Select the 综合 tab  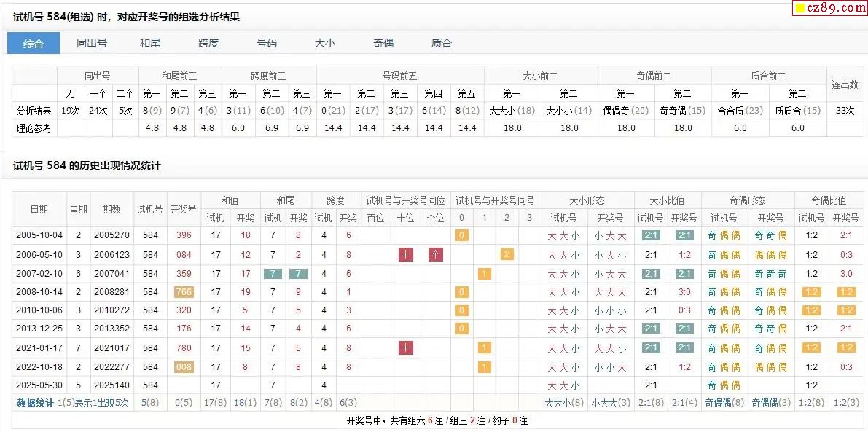tap(34, 43)
